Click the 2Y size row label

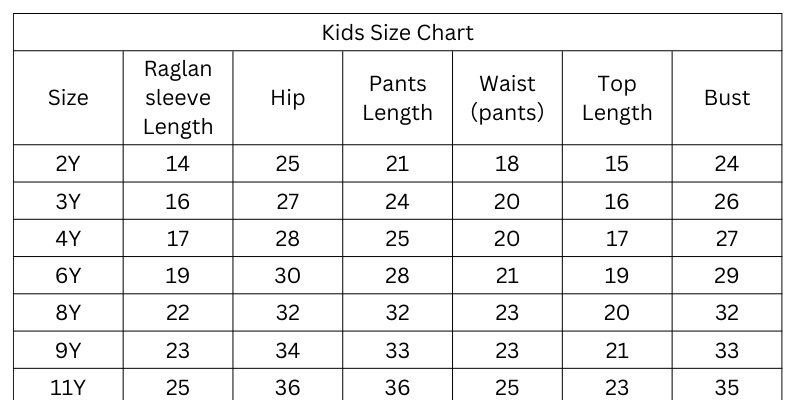(x=68, y=164)
